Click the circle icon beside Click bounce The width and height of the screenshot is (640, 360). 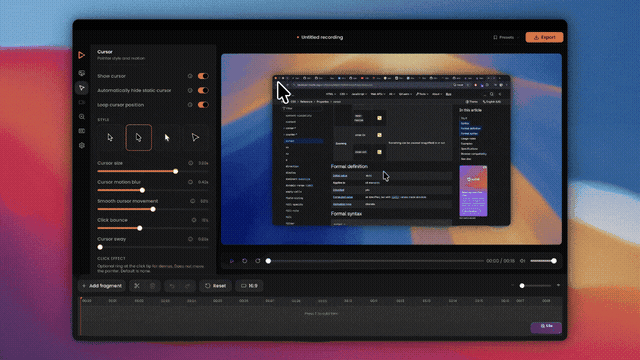point(194,220)
